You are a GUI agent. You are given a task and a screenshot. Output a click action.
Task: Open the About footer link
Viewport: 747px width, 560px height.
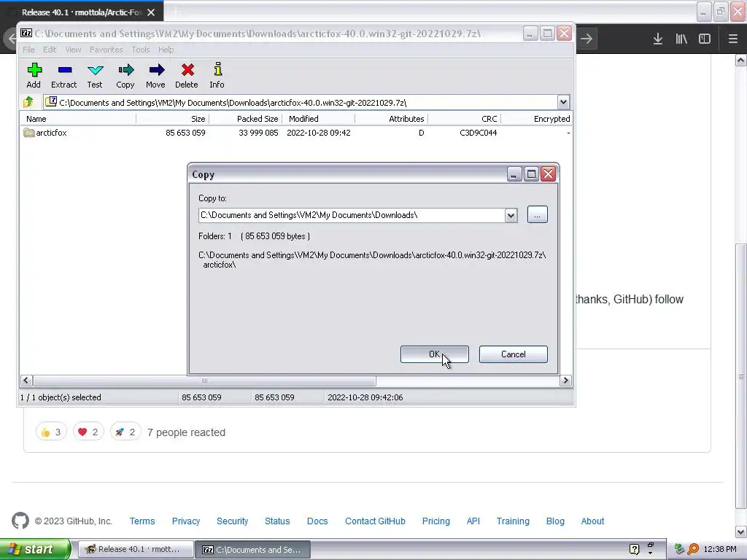[x=592, y=521]
